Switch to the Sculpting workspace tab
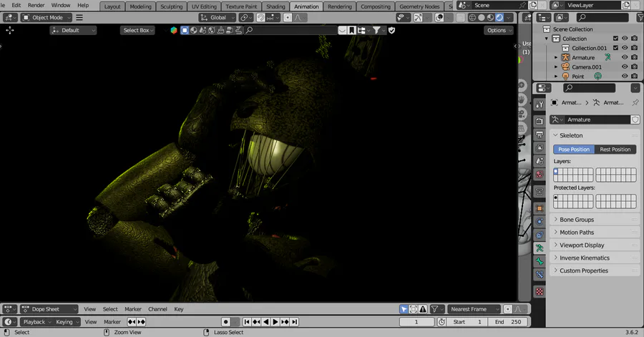Viewport: 644px width, 337px height. tap(171, 6)
